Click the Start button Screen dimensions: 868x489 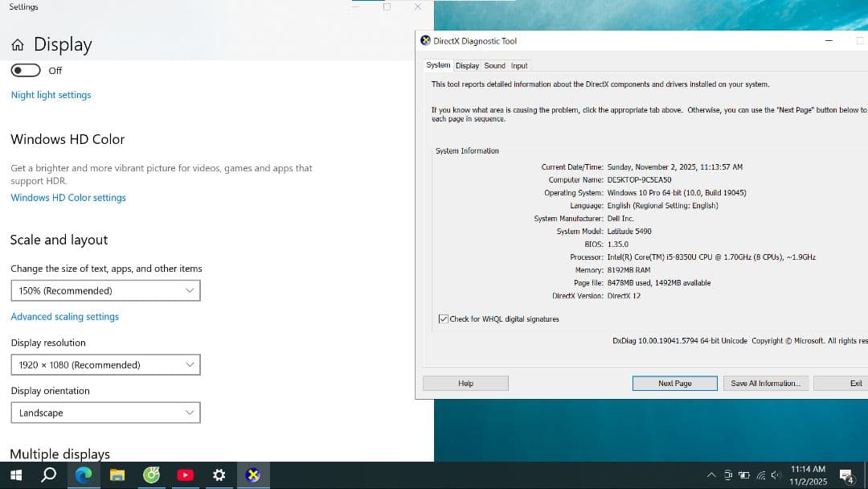click(15, 475)
